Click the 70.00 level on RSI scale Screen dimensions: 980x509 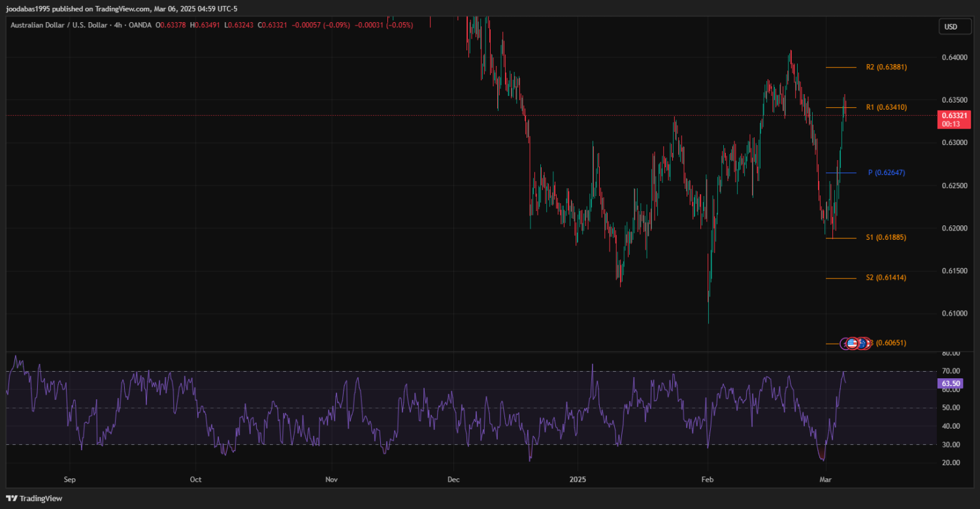pyautogui.click(x=951, y=371)
